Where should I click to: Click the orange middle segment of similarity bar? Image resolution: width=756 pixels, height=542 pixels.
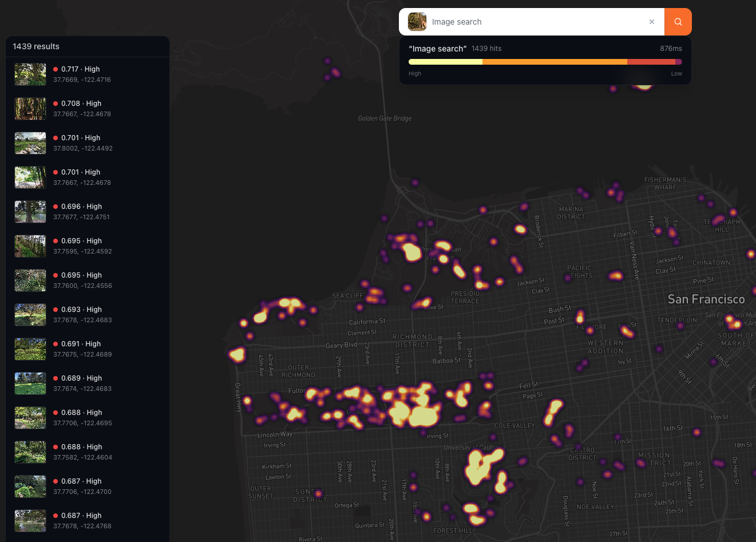click(x=555, y=62)
